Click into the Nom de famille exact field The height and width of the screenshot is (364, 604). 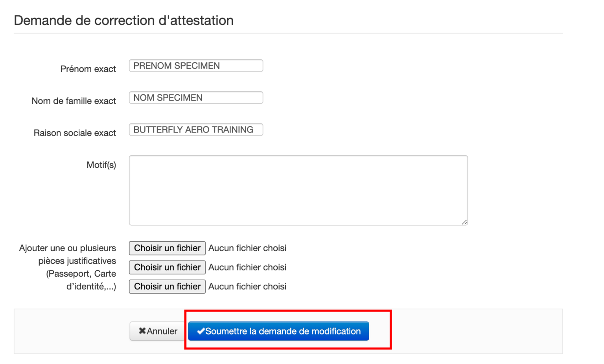click(x=196, y=97)
